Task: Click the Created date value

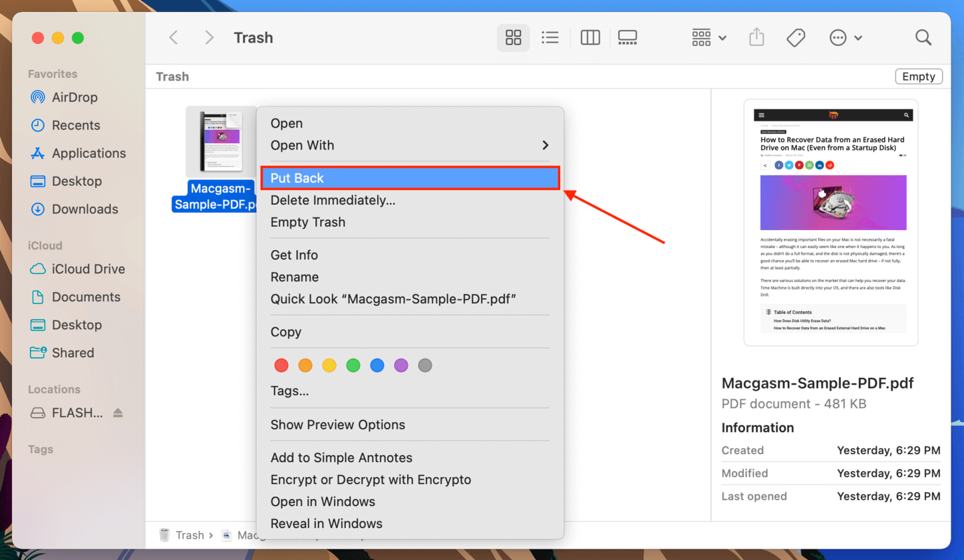Action: (x=889, y=450)
